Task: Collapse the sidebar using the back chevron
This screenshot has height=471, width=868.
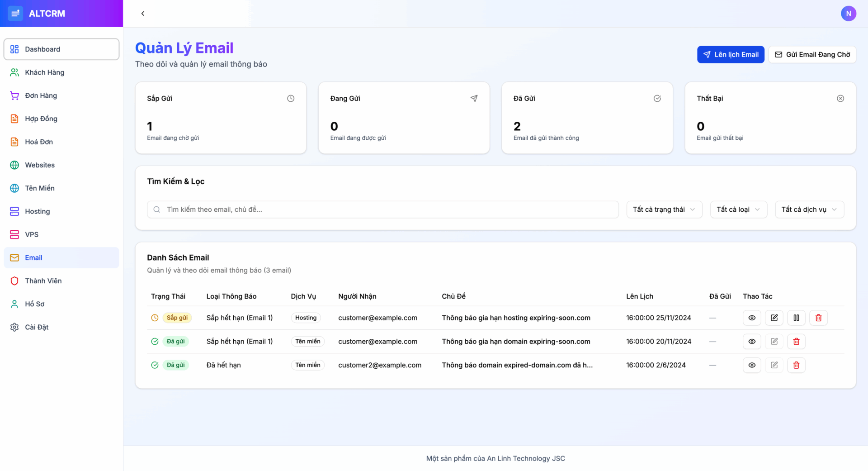Action: 143,14
